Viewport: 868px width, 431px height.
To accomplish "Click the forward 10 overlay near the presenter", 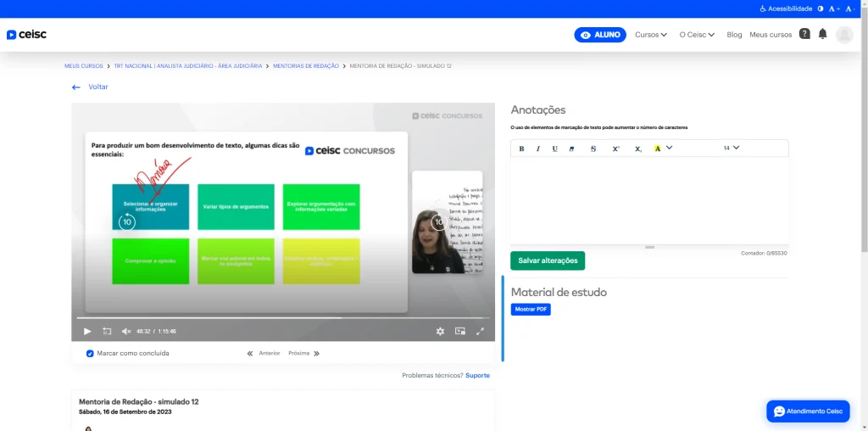I will (x=439, y=222).
